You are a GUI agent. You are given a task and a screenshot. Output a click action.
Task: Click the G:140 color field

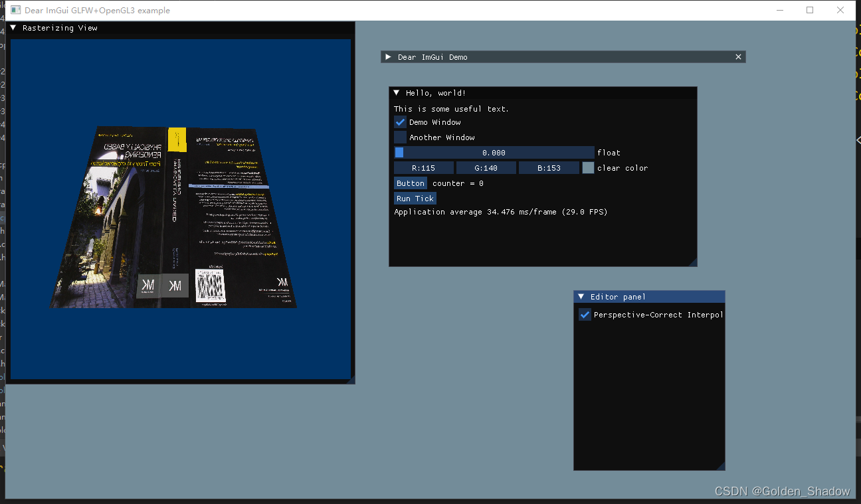click(486, 168)
